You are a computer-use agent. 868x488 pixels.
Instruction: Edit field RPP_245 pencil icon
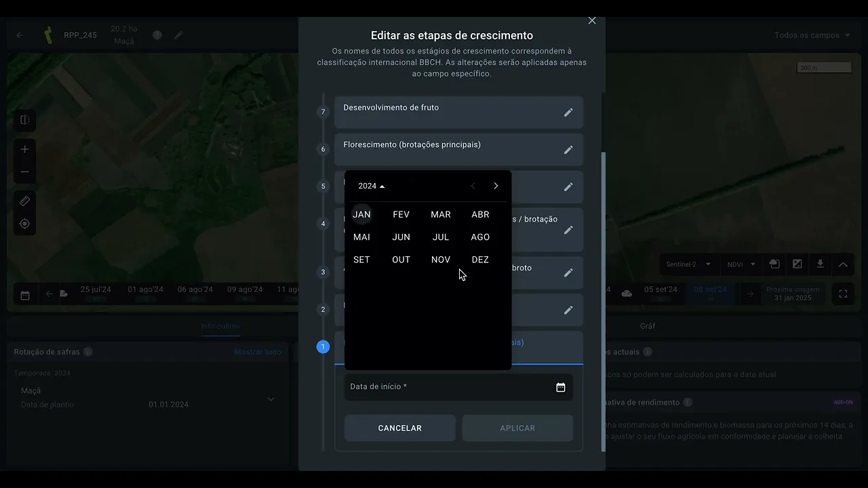[x=178, y=35]
